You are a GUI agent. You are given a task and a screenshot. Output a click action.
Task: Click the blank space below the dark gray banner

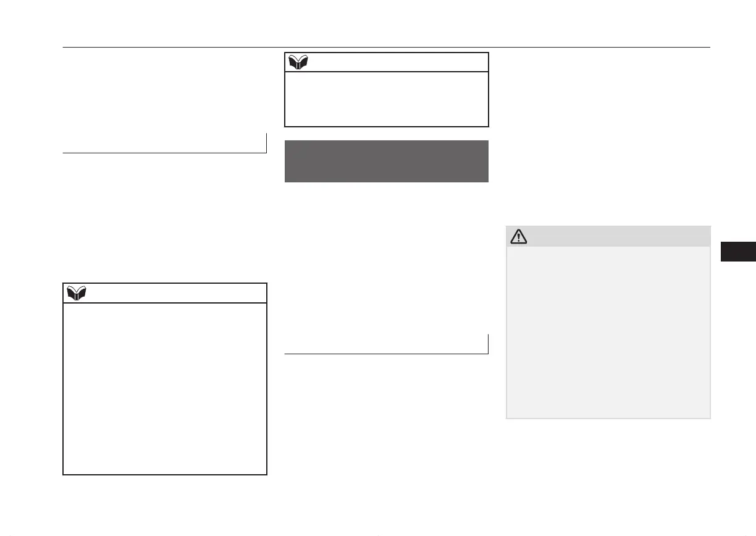point(387,257)
